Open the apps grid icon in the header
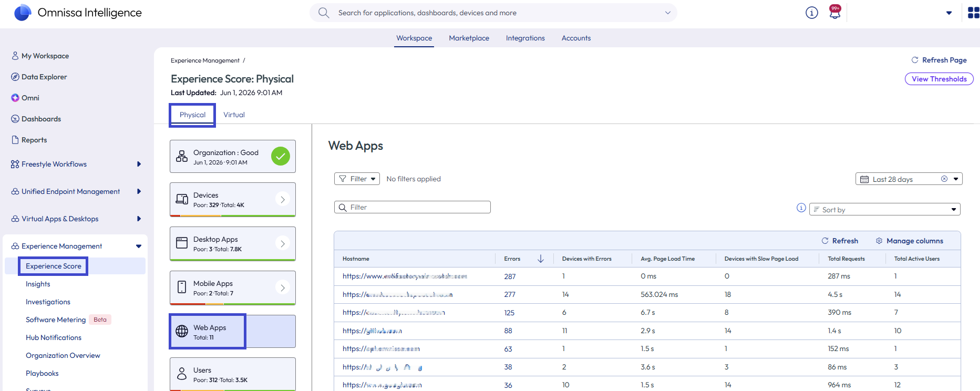Viewport: 980px width, 391px height. point(974,13)
